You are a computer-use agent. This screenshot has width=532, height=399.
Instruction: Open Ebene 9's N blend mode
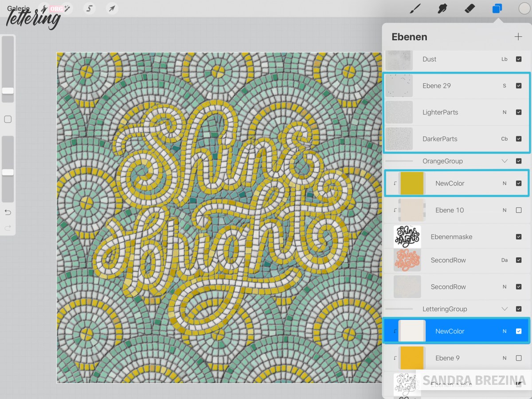(505, 358)
